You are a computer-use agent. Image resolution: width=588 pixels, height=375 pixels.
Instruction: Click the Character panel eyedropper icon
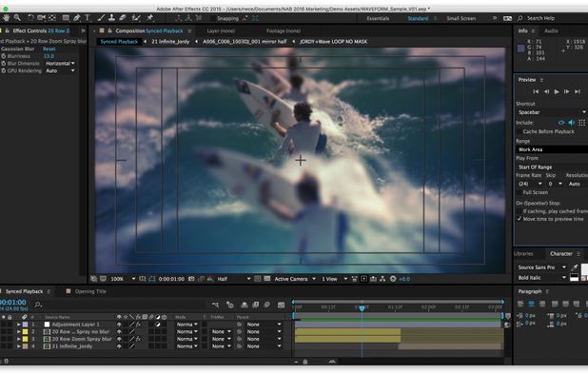[x=574, y=267]
